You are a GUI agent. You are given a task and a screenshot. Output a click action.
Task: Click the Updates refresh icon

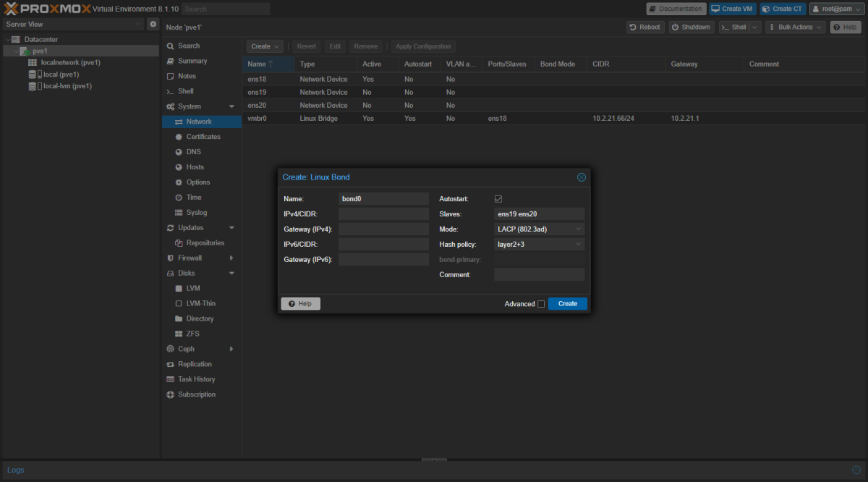click(x=171, y=228)
